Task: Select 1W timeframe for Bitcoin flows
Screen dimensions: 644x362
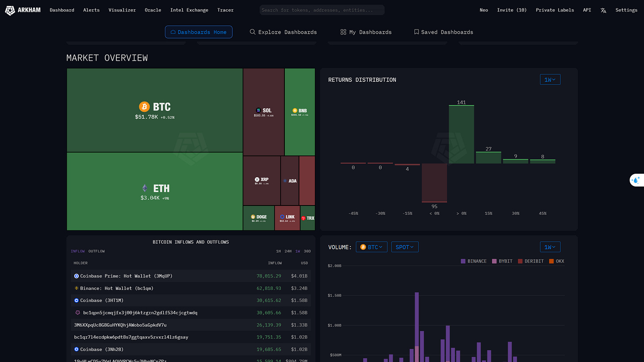Action: pyautogui.click(x=298, y=251)
